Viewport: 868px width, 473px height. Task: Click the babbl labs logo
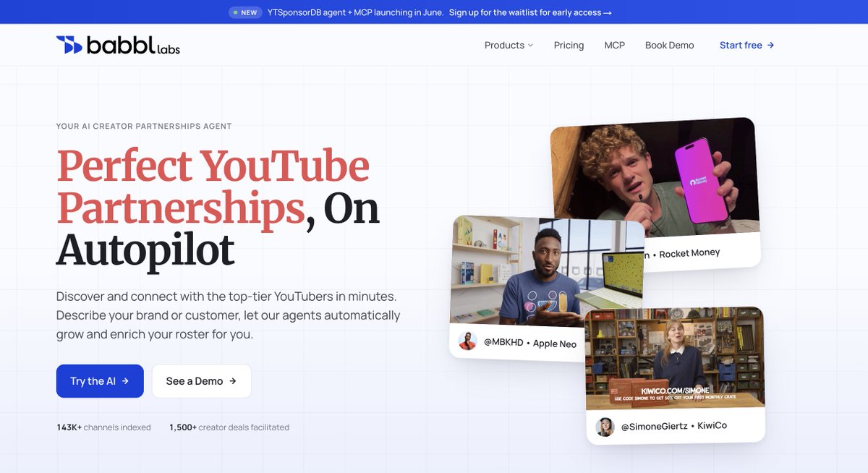coord(118,45)
